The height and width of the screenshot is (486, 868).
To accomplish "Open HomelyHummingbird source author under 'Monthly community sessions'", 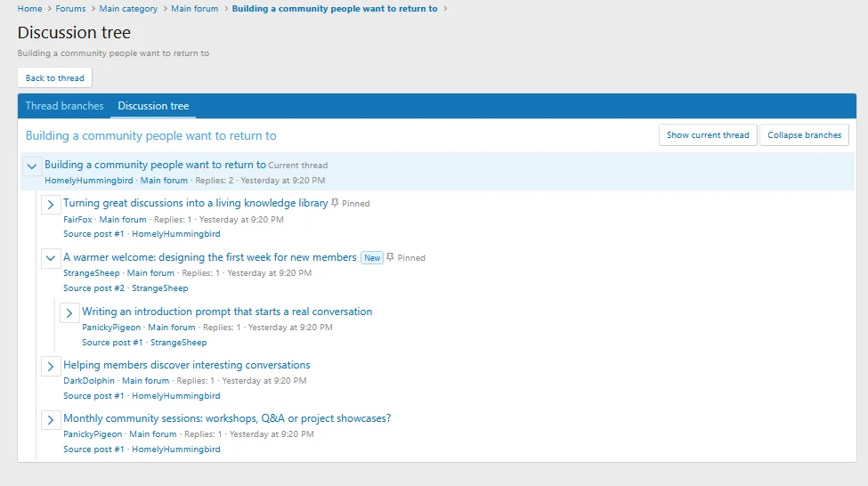I will (176, 450).
